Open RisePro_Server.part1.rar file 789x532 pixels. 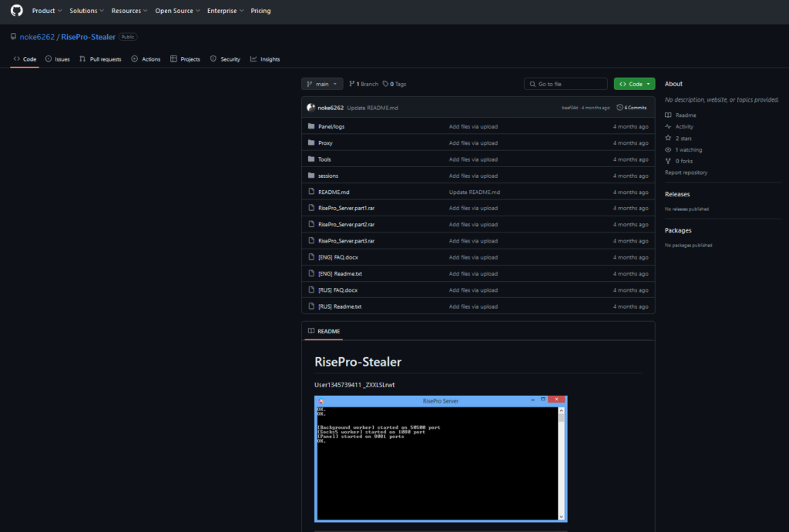tap(346, 208)
